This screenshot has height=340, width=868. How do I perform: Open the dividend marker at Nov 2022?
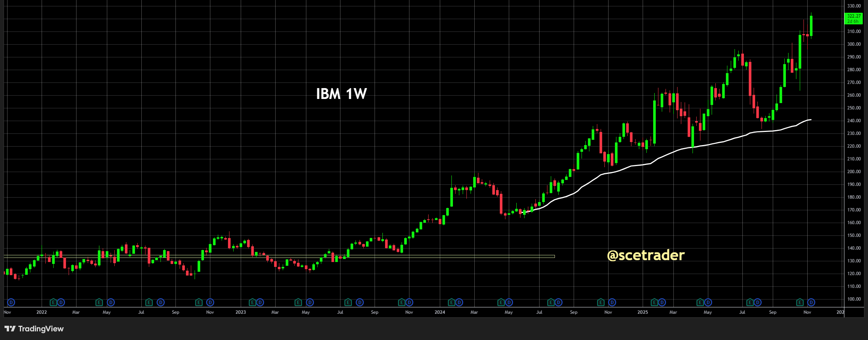click(x=210, y=302)
